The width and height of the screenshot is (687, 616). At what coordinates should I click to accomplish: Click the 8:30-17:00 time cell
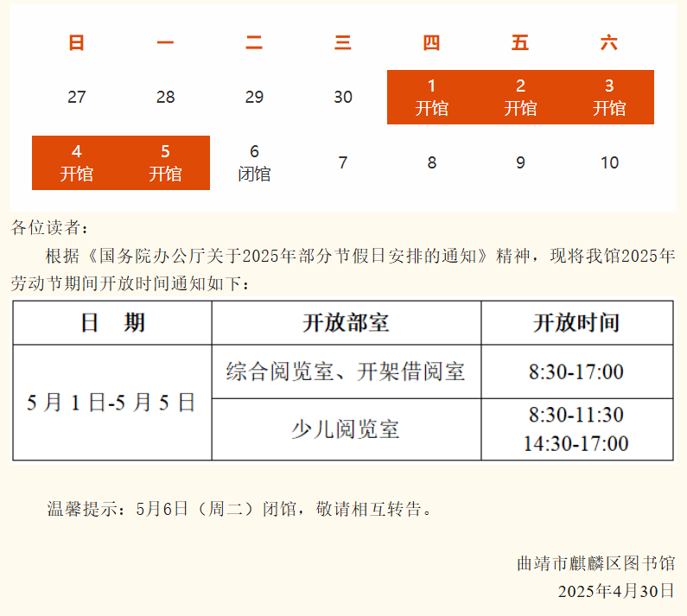[x=577, y=372]
